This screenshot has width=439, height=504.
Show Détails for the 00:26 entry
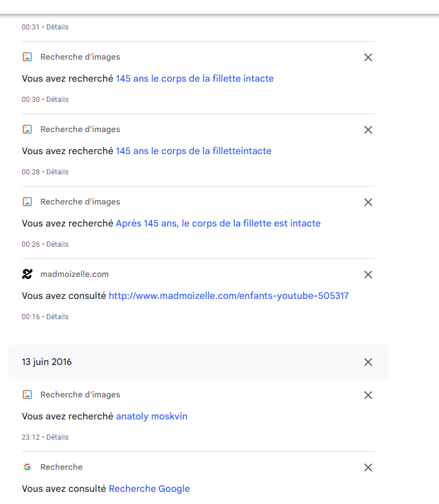pyautogui.click(x=57, y=244)
